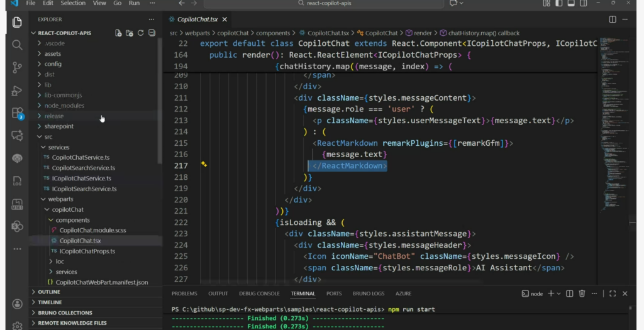
Task: Expand the OUTLINE section
Action: tap(49, 292)
